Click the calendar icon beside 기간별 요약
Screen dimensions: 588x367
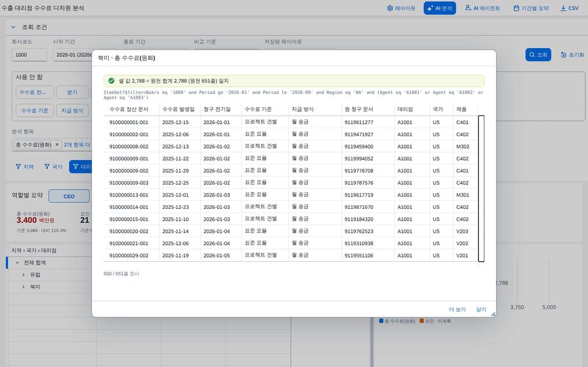[516, 8]
